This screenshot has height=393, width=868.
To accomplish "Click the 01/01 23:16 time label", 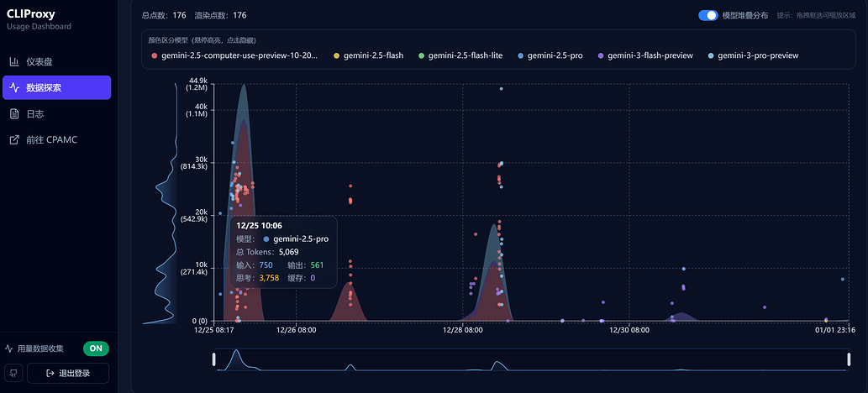I will [835, 330].
